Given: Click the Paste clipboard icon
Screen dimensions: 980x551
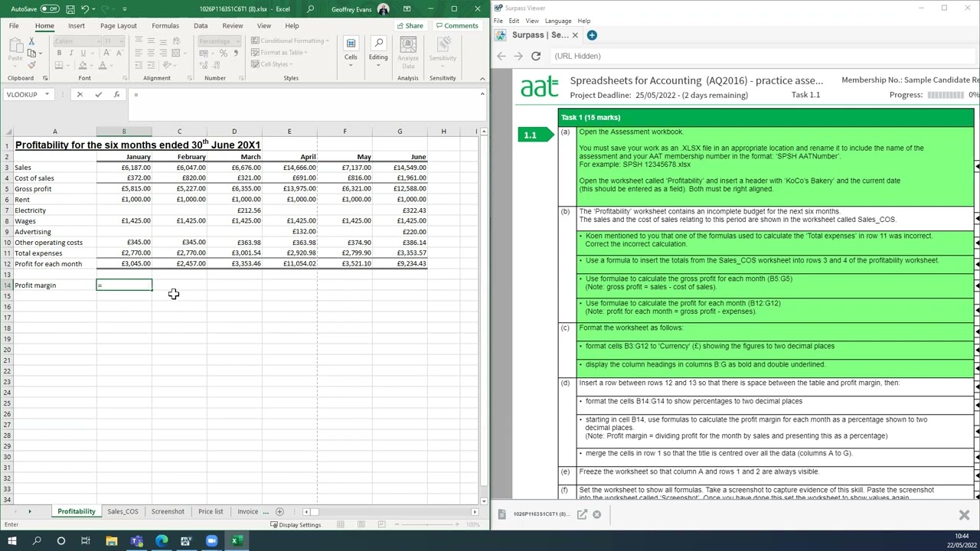Looking at the screenshot, I should pos(15,47).
